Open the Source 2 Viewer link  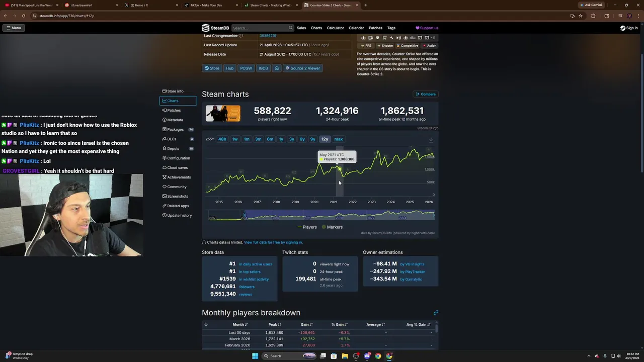[302, 68]
